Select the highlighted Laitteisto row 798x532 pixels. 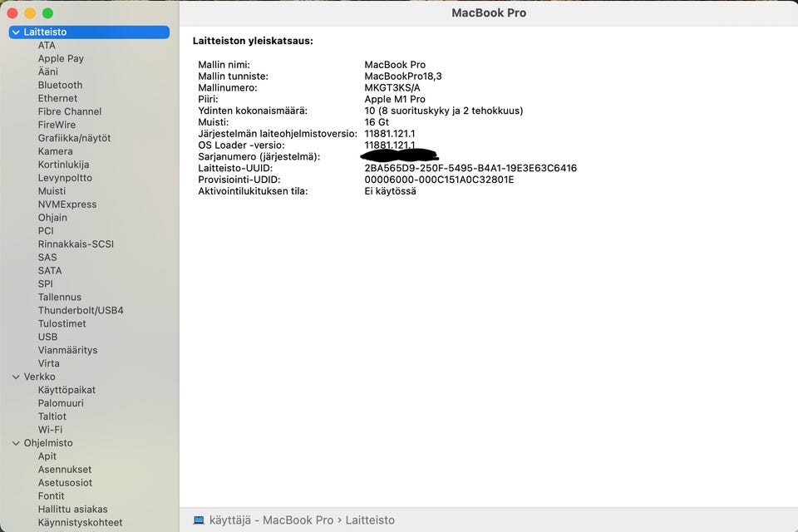tap(89, 32)
